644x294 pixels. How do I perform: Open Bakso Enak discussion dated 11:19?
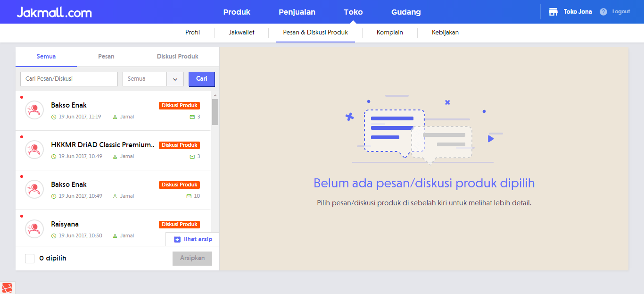(113, 111)
